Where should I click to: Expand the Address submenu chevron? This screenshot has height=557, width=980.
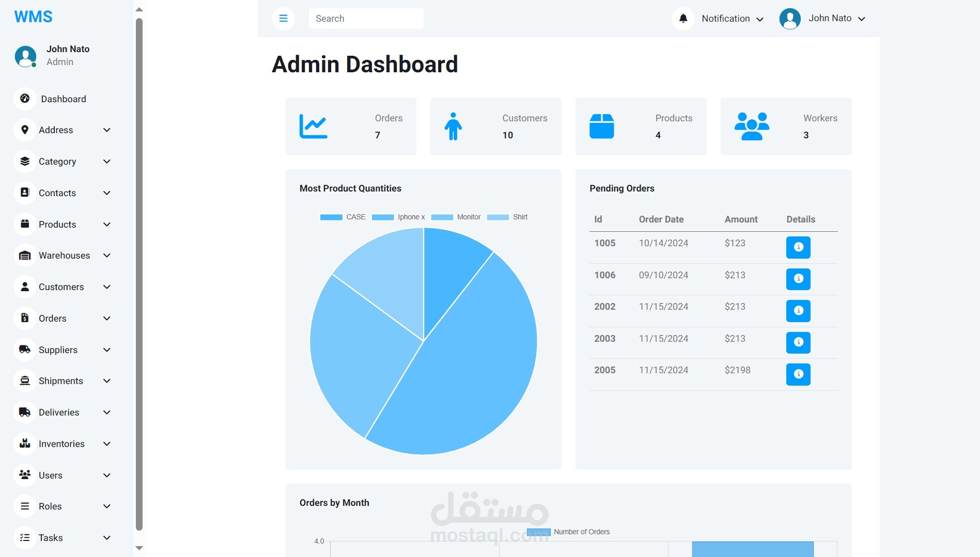tap(107, 130)
